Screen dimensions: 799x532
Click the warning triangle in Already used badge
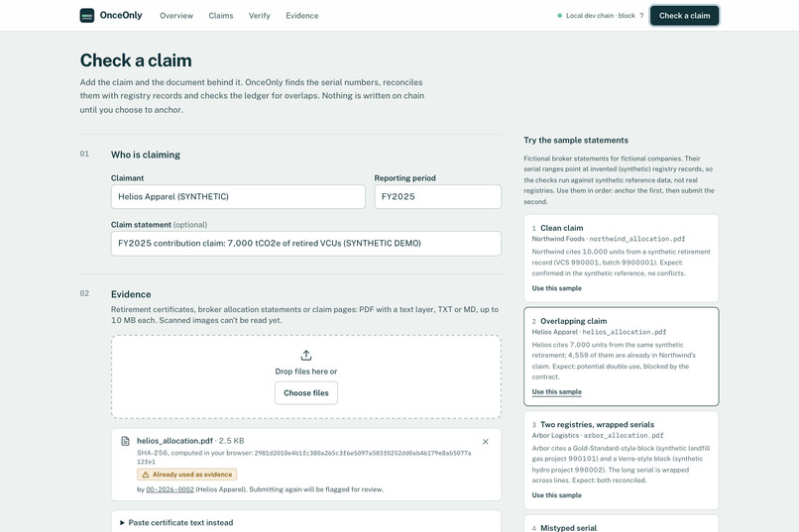coord(145,475)
